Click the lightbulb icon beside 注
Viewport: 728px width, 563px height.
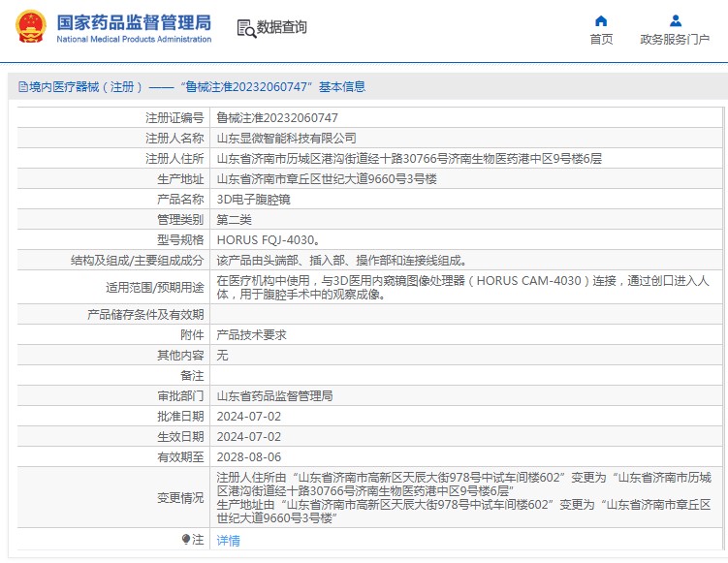coord(186,540)
